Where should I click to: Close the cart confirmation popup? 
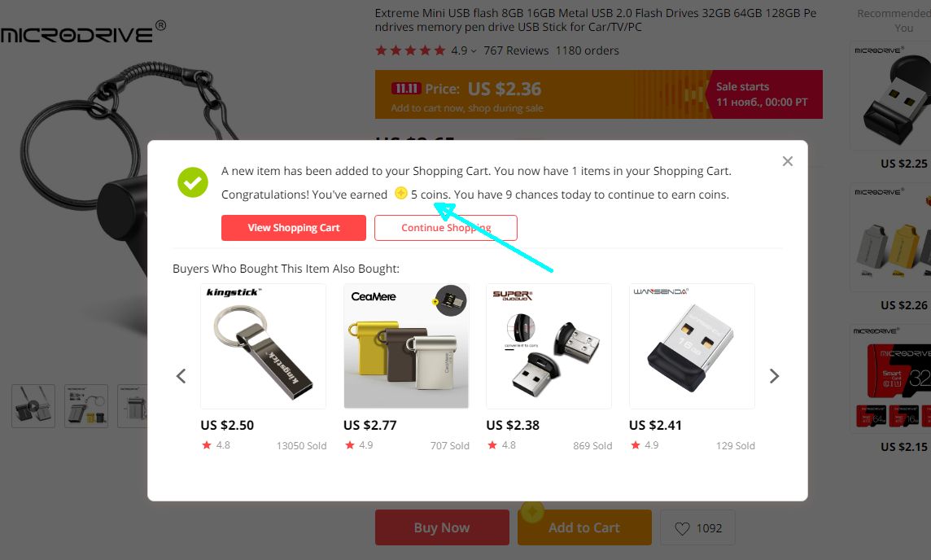coord(787,161)
